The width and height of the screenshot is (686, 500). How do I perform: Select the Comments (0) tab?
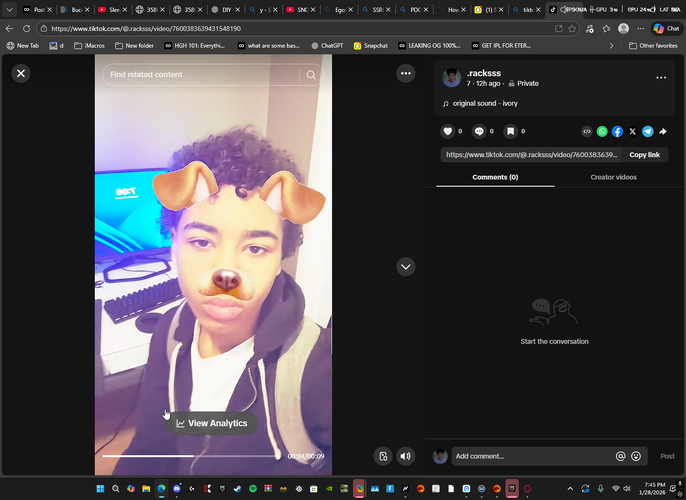[x=495, y=177]
